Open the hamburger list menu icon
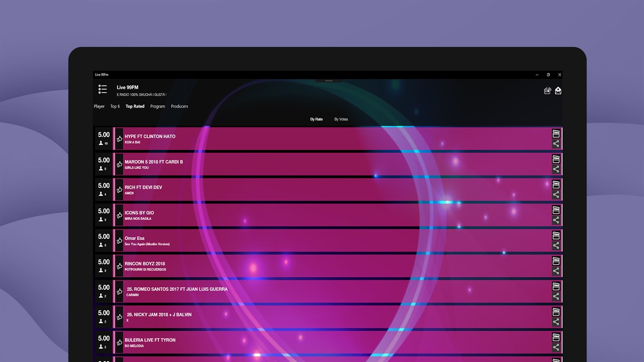Screen dimensions: 644x362 click(103, 89)
